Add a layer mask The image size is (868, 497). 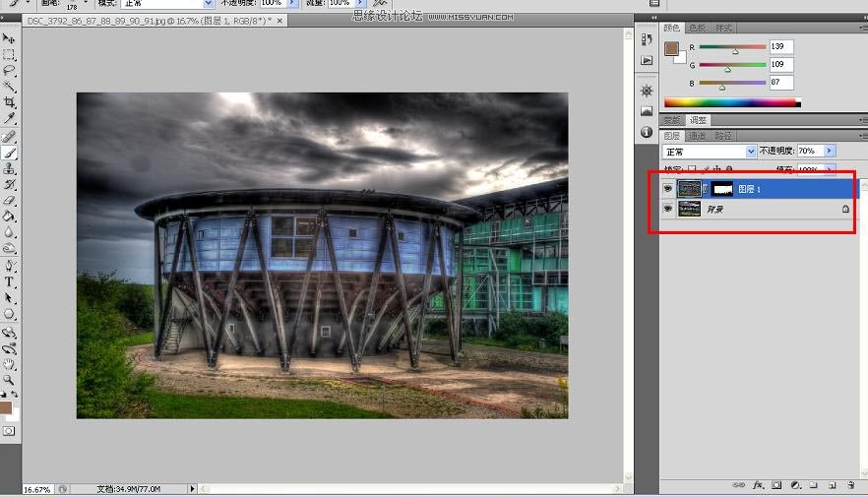click(776, 485)
